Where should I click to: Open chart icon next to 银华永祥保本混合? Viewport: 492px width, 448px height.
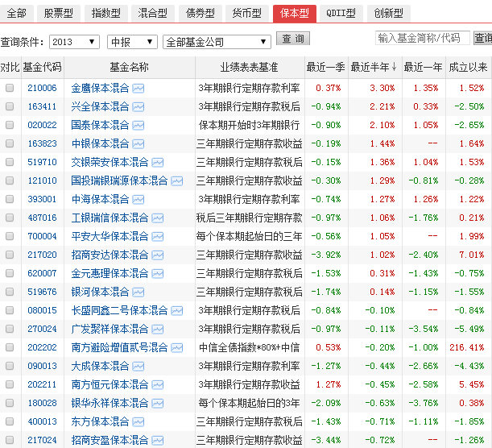coord(158,404)
